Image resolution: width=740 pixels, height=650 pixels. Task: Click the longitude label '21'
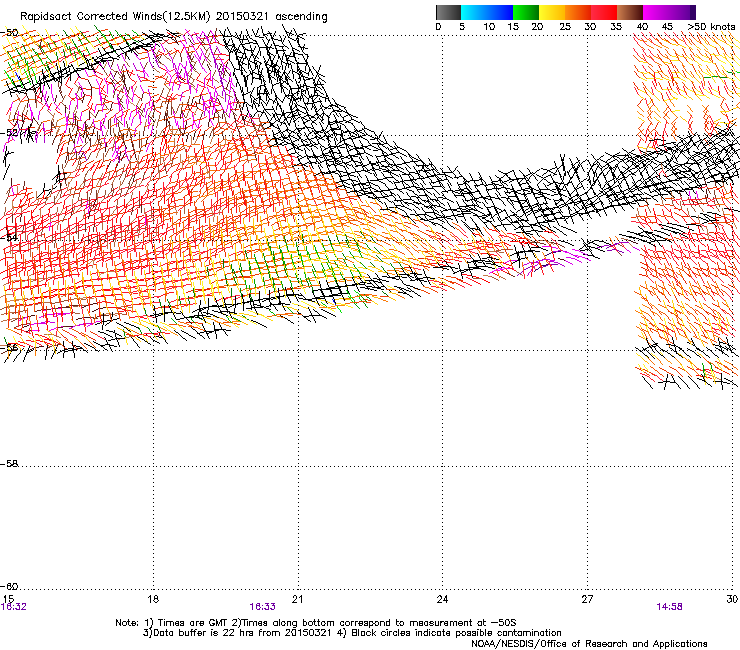point(297,599)
